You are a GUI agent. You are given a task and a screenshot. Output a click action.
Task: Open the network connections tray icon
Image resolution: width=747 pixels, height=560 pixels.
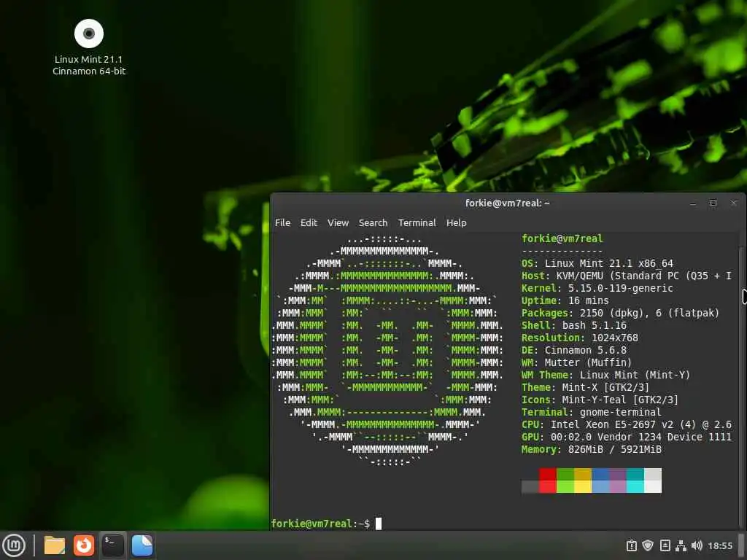[x=681, y=545]
